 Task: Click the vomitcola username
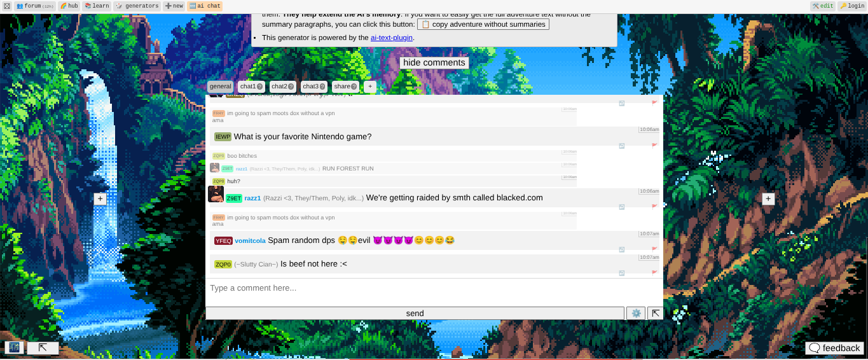(x=250, y=241)
